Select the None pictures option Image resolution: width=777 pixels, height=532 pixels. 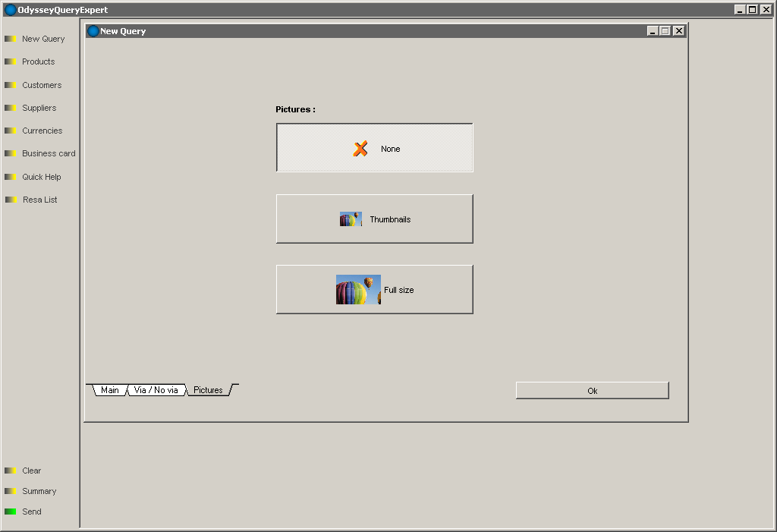click(374, 148)
